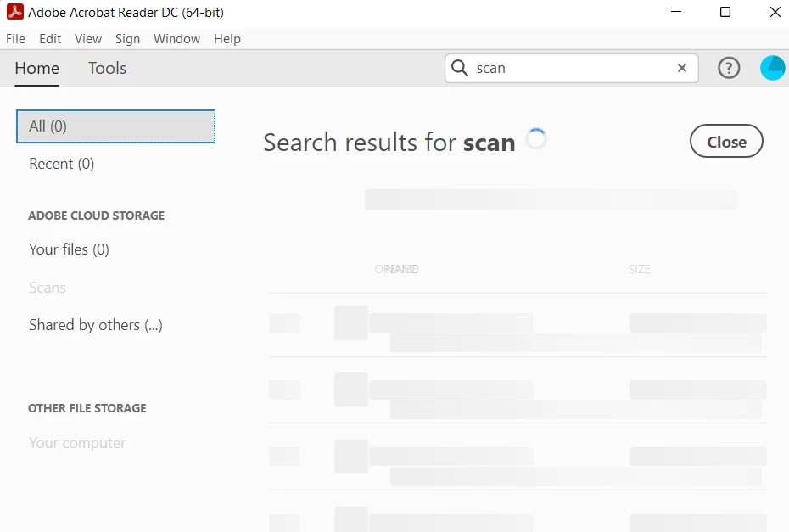The height and width of the screenshot is (532, 789).
Task: Click the magnifying glass search icon
Action: [460, 67]
